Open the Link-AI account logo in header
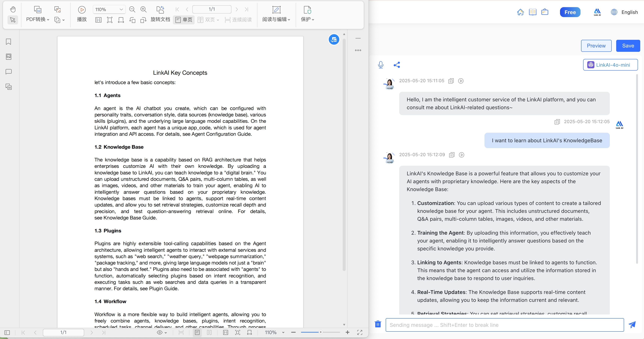This screenshot has height=339, width=644. coord(597,12)
